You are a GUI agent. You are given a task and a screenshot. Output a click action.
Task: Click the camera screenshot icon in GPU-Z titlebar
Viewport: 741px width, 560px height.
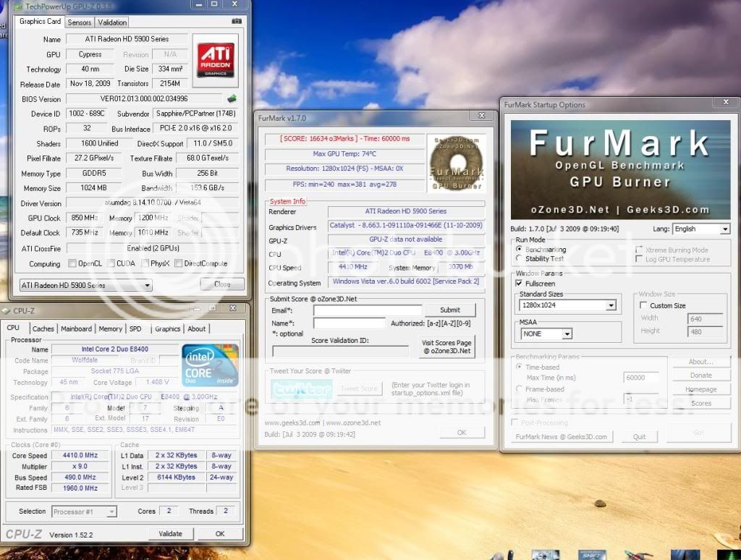[237, 22]
